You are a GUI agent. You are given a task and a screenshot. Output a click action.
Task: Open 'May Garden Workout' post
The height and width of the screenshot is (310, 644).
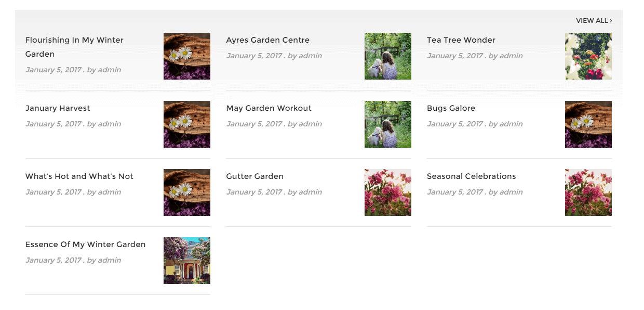(269, 108)
